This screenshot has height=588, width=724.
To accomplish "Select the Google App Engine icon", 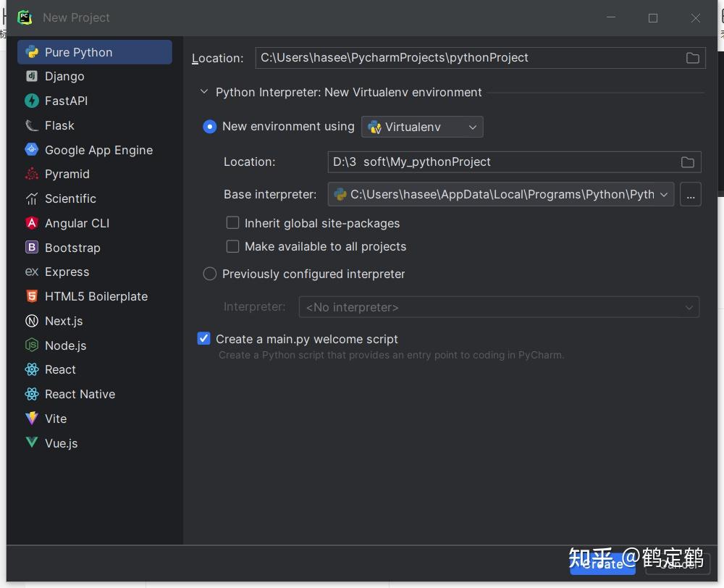I will [31, 150].
